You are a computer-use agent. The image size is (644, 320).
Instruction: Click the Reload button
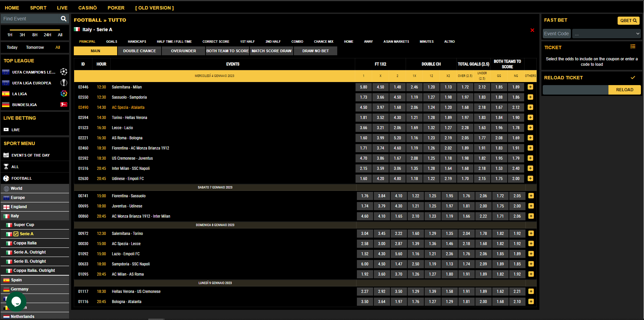625,90
